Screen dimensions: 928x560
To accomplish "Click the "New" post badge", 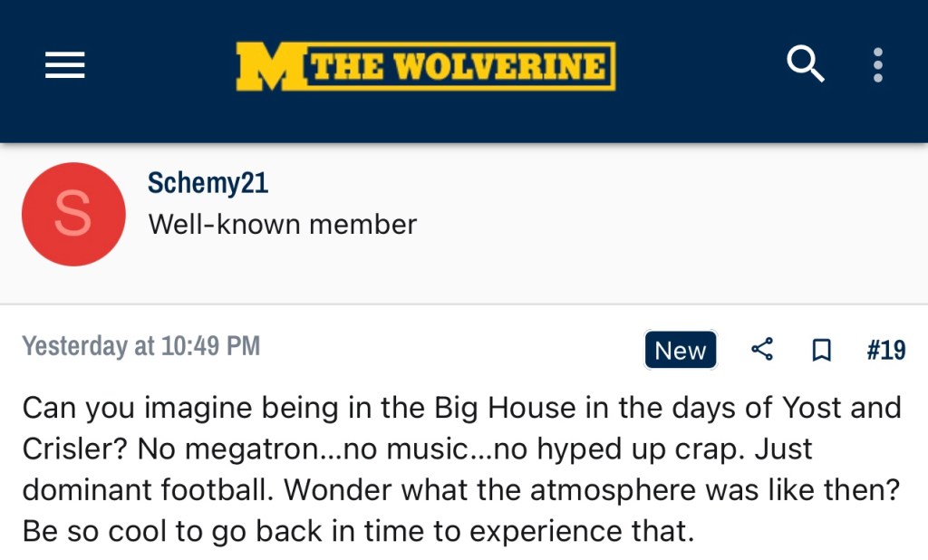I will (680, 351).
